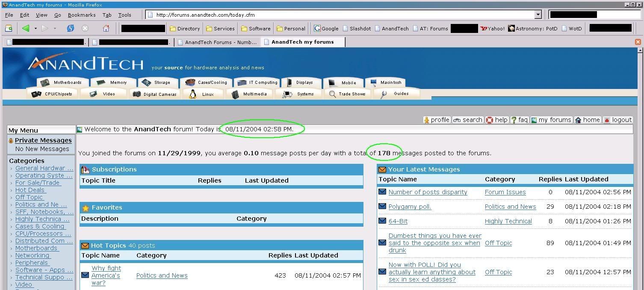Open the Go menu
Image resolution: width=644 pixels, height=290 pixels.
click(58, 15)
